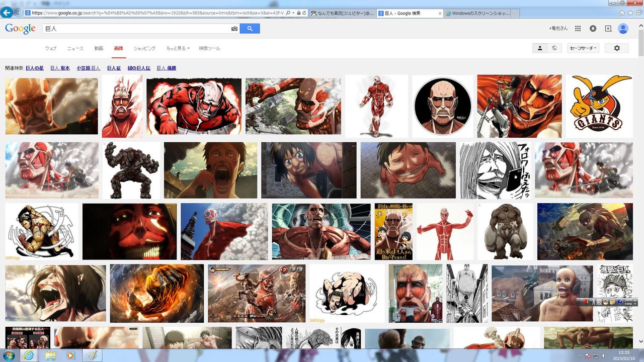
Task: Toggle global results with the globe icon
Action: point(554,48)
